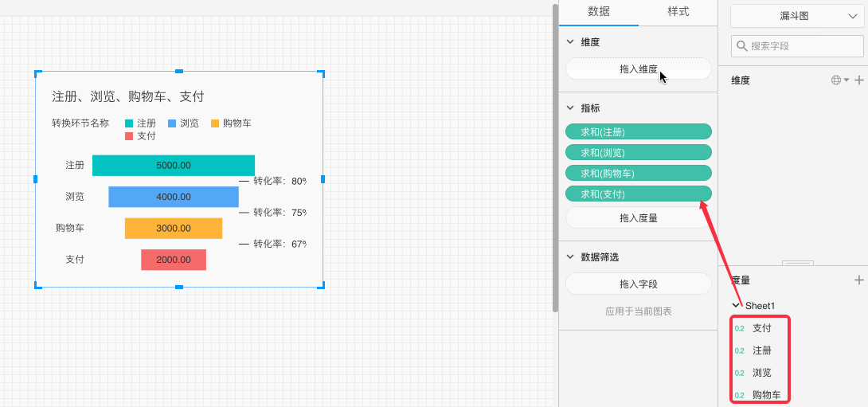The height and width of the screenshot is (407, 868).
Task: Toggle 浏览 series in chart legend
Action: [x=184, y=123]
